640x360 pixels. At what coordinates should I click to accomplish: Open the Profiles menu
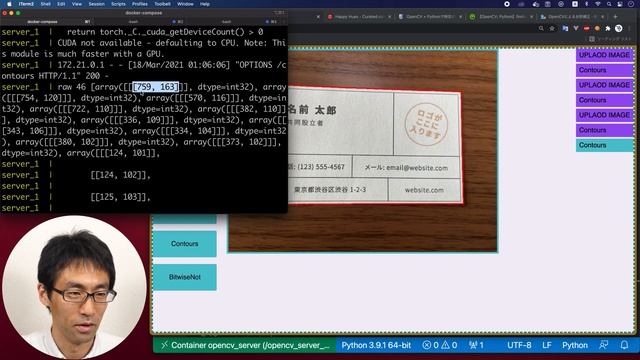click(x=140, y=4)
